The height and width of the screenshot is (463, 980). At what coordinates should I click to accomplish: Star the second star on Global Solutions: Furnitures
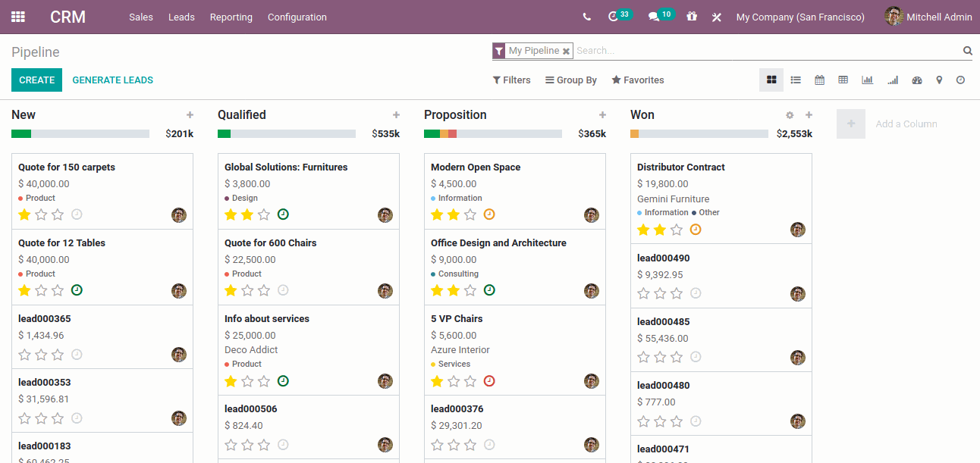pos(248,214)
